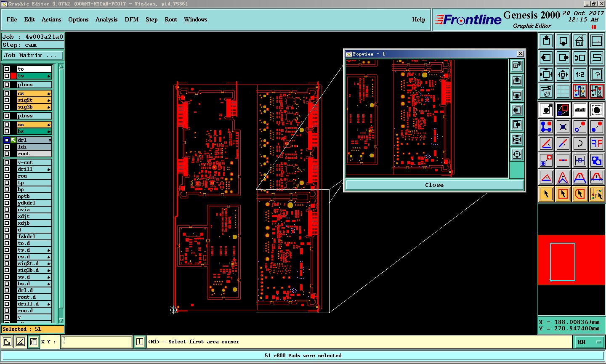
Task: Open the Help menu
Action: click(x=419, y=19)
